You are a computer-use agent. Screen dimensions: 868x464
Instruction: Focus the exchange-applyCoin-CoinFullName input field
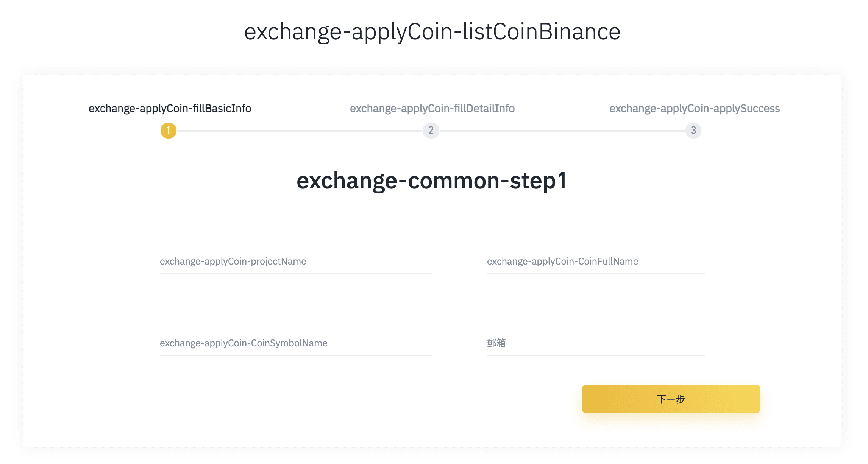coord(596,262)
